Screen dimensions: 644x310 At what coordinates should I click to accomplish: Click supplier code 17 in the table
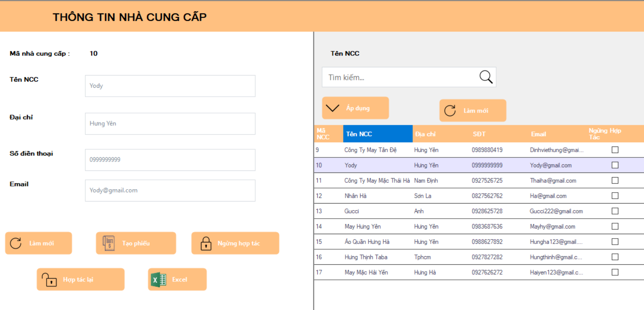319,272
